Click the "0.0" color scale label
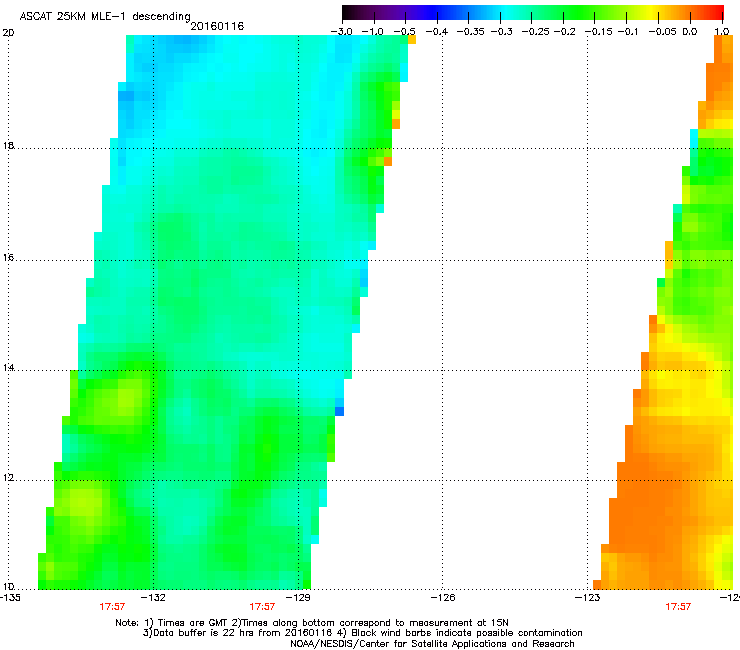The height and width of the screenshot is (650, 740). click(690, 32)
